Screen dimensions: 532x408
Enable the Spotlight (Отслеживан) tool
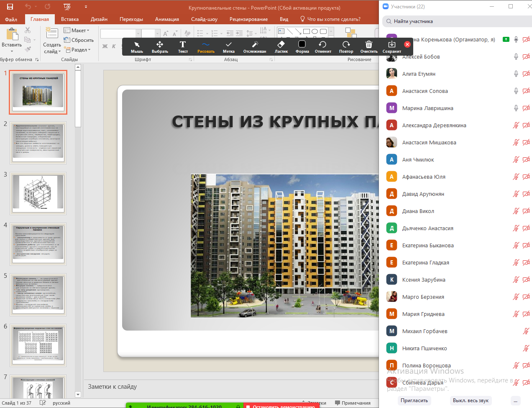255,46
